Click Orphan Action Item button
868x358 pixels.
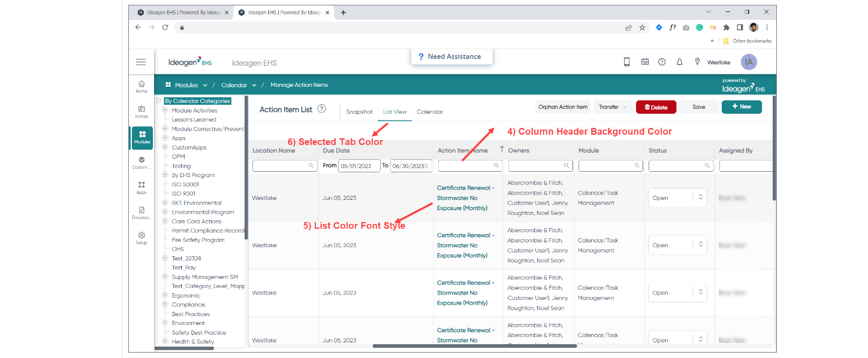click(563, 107)
